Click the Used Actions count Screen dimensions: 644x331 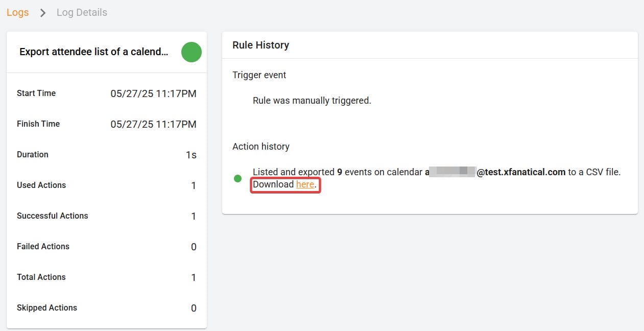tap(194, 185)
